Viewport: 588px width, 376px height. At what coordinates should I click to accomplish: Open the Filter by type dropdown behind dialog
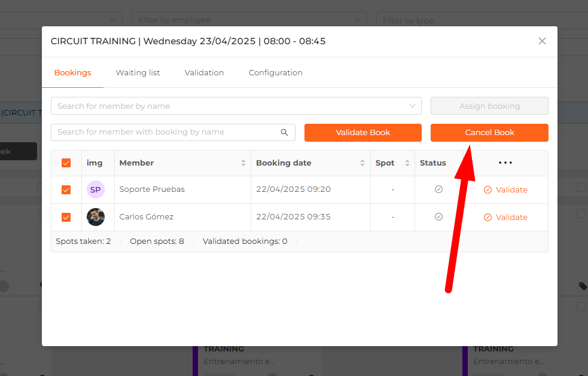482,20
